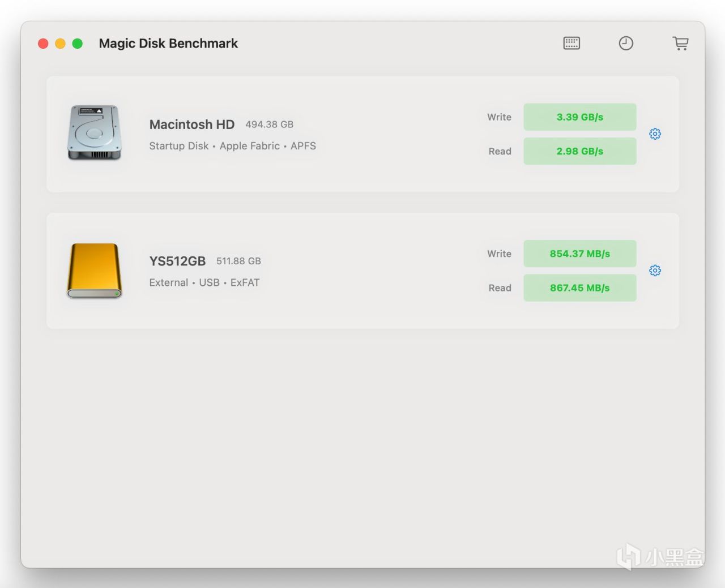Click the Read label for YS512GB
This screenshot has height=588, width=725.
point(500,287)
